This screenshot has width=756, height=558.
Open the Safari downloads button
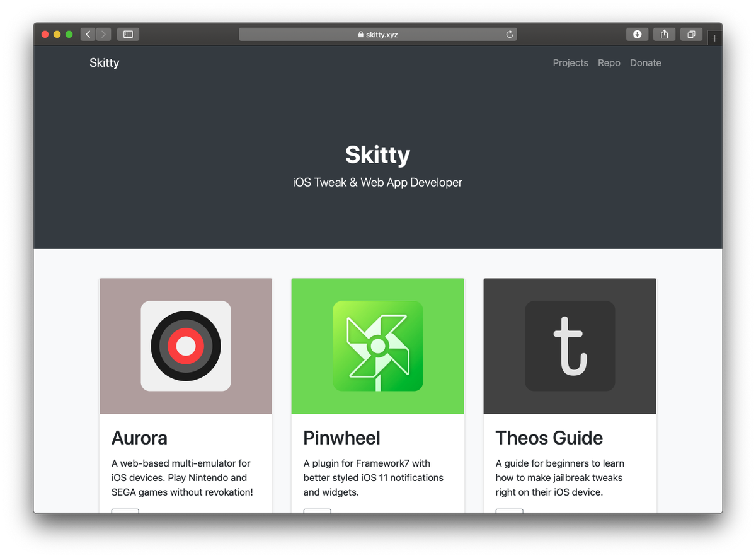tap(637, 34)
